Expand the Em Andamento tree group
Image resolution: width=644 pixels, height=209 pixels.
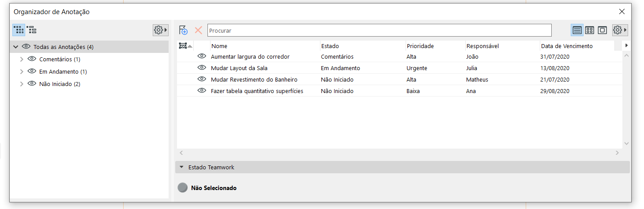[x=22, y=71]
